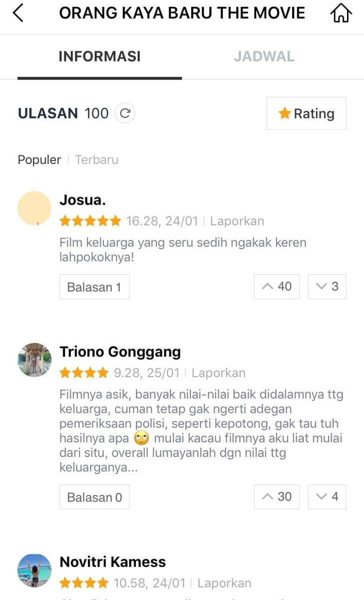Switch to the JADWAL tab

(x=264, y=56)
